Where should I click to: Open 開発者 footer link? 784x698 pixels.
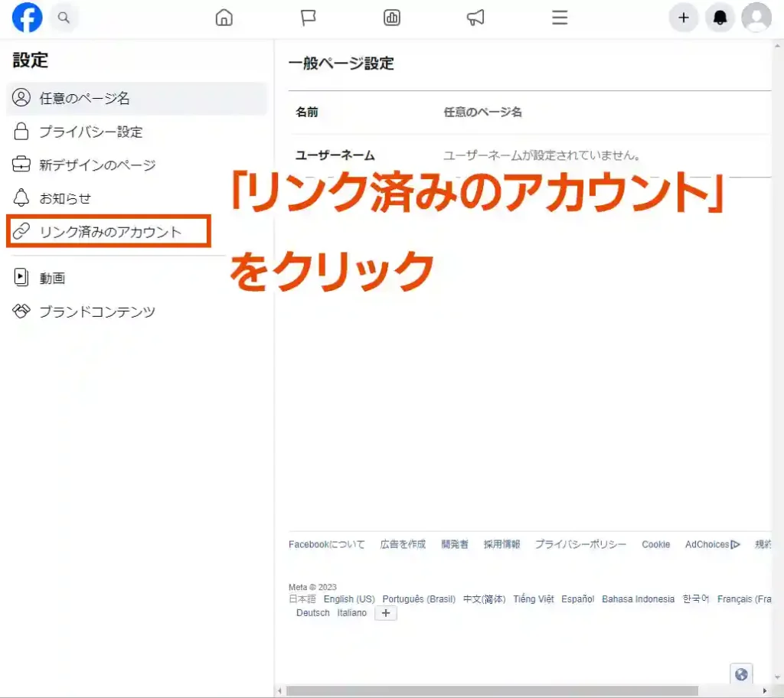[455, 544]
